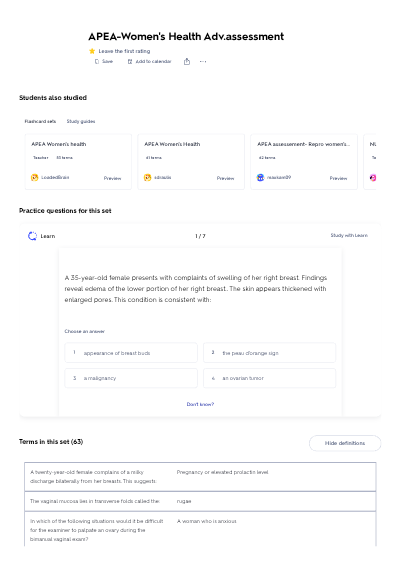This screenshot has height=565, width=400.
Task: Switch to the Flashcard sets tab
Action: 40,121
